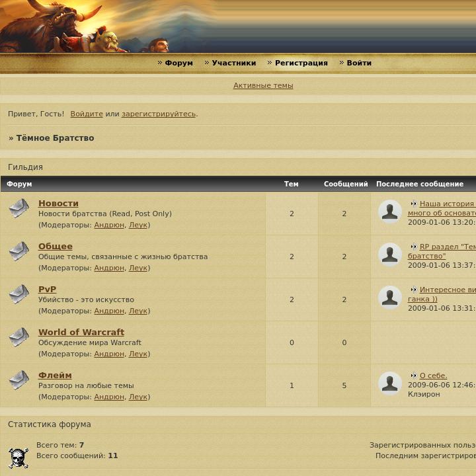
Task: Open moderator Андрюн in PvP row
Action: (109, 311)
